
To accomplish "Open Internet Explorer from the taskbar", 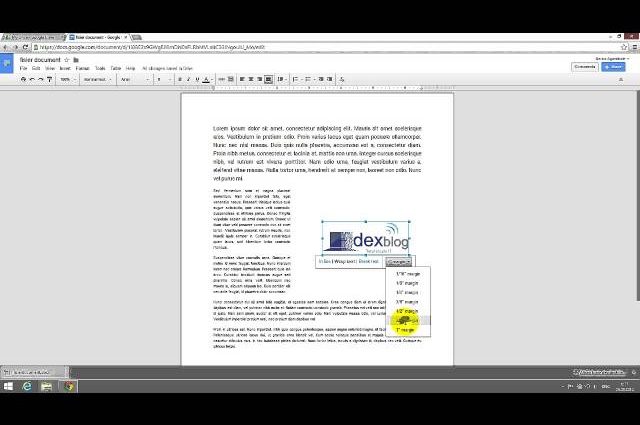I will (x=27, y=386).
